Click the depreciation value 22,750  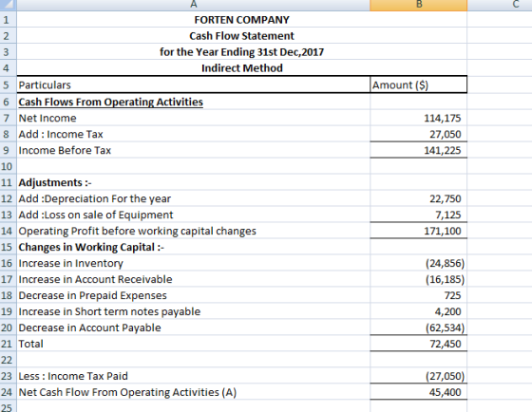[x=418, y=198]
